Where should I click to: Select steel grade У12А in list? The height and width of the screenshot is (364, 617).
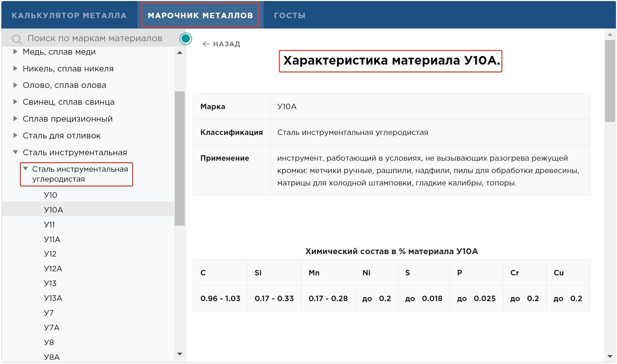point(53,269)
